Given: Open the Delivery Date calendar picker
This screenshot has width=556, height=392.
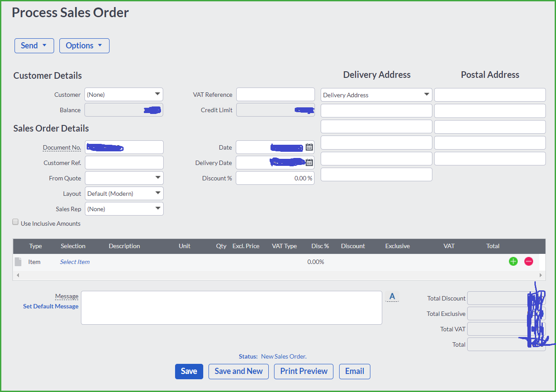Looking at the screenshot, I should tap(309, 162).
